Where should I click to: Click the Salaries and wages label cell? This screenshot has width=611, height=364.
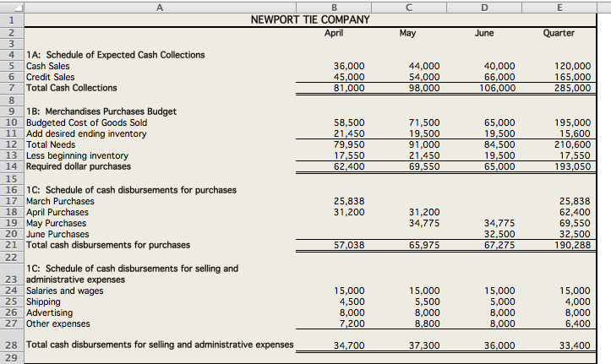pyautogui.click(x=160, y=291)
